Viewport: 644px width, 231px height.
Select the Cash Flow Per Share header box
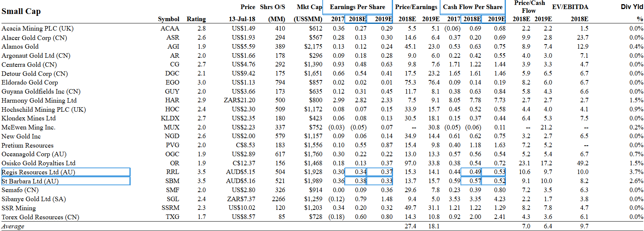pyautogui.click(x=473, y=7)
